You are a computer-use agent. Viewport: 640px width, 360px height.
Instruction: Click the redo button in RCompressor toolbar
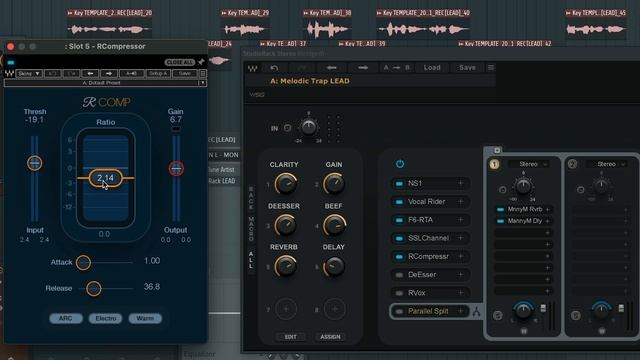(71, 73)
